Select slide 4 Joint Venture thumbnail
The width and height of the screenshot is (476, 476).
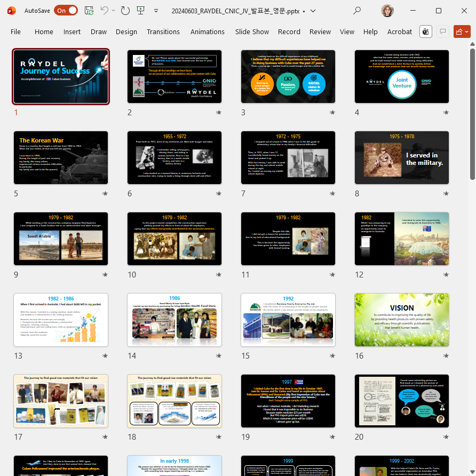[x=402, y=76]
